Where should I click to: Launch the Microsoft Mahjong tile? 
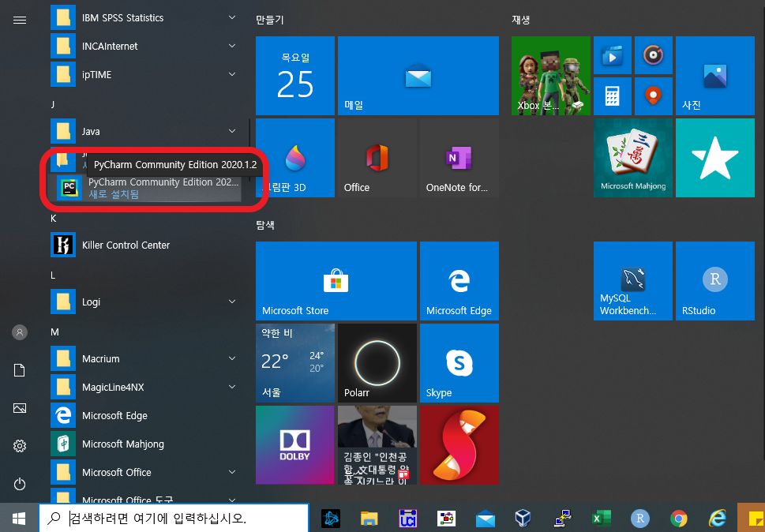pyautogui.click(x=633, y=158)
